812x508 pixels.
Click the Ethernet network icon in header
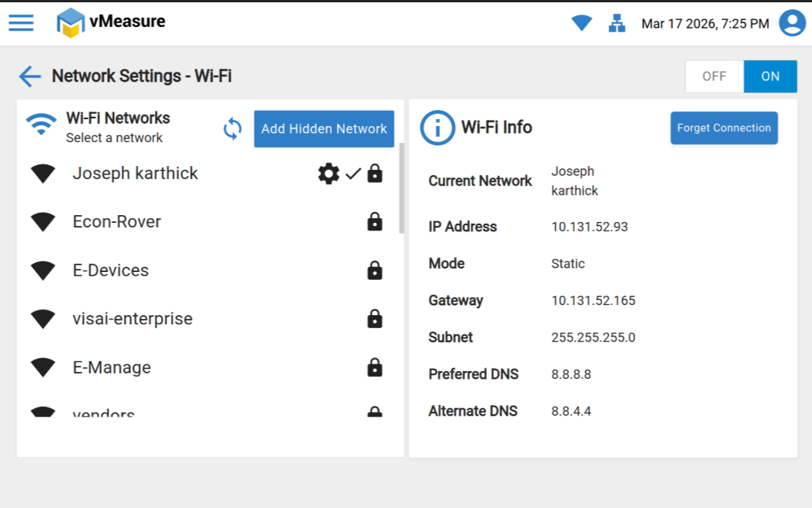click(x=617, y=23)
